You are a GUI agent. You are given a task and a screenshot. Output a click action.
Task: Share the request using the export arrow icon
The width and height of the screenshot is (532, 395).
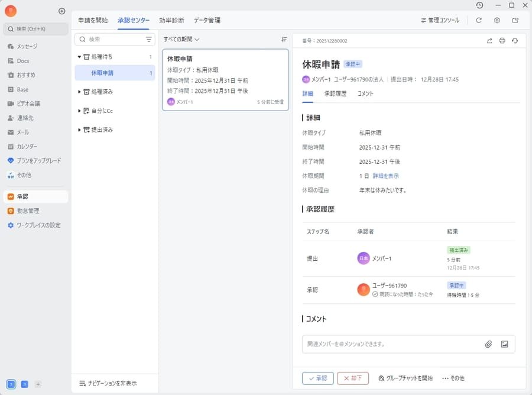(x=489, y=41)
